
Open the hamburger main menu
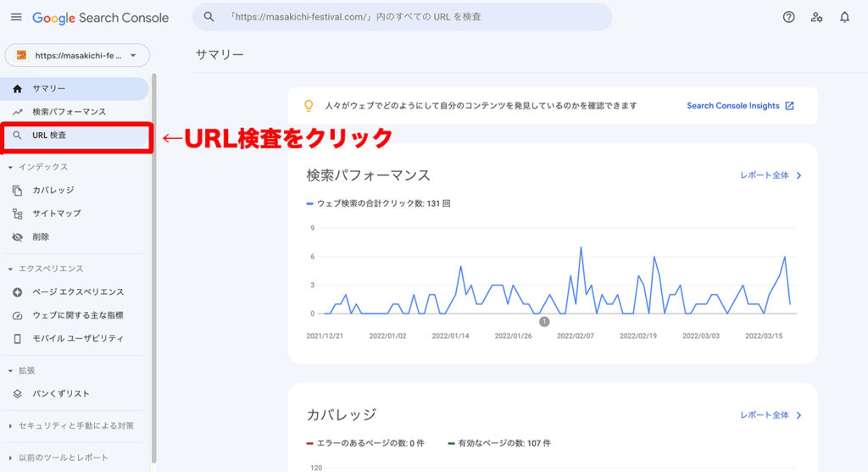(16, 17)
